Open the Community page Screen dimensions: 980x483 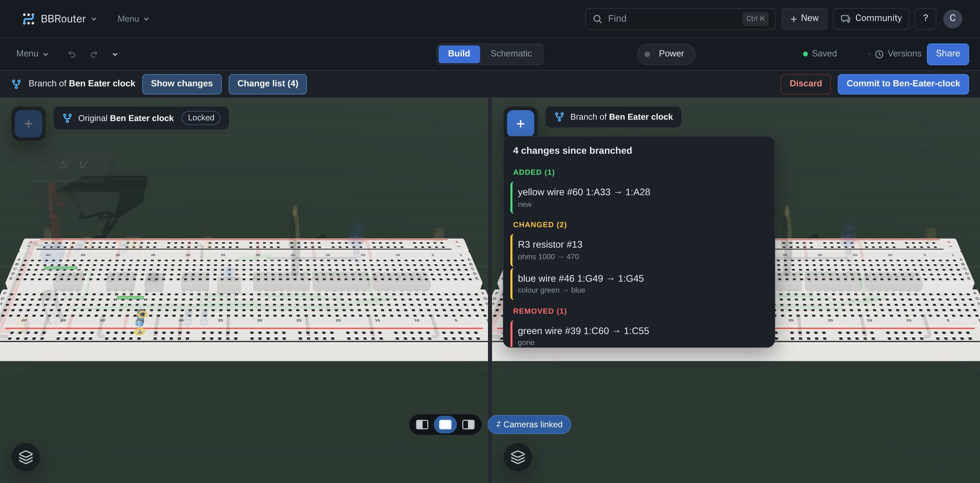pyautogui.click(x=871, y=19)
